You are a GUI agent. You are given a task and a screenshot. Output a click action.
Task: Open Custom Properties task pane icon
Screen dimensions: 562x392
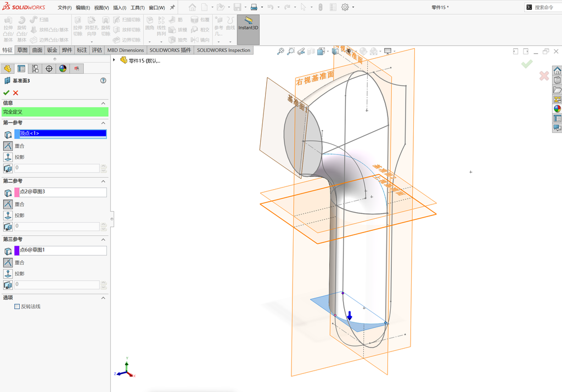[558, 118]
